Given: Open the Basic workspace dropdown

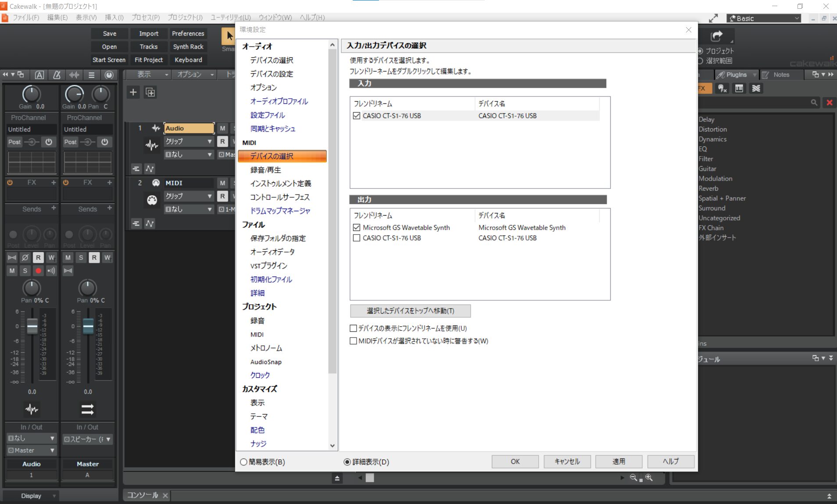Looking at the screenshot, I should (764, 18).
